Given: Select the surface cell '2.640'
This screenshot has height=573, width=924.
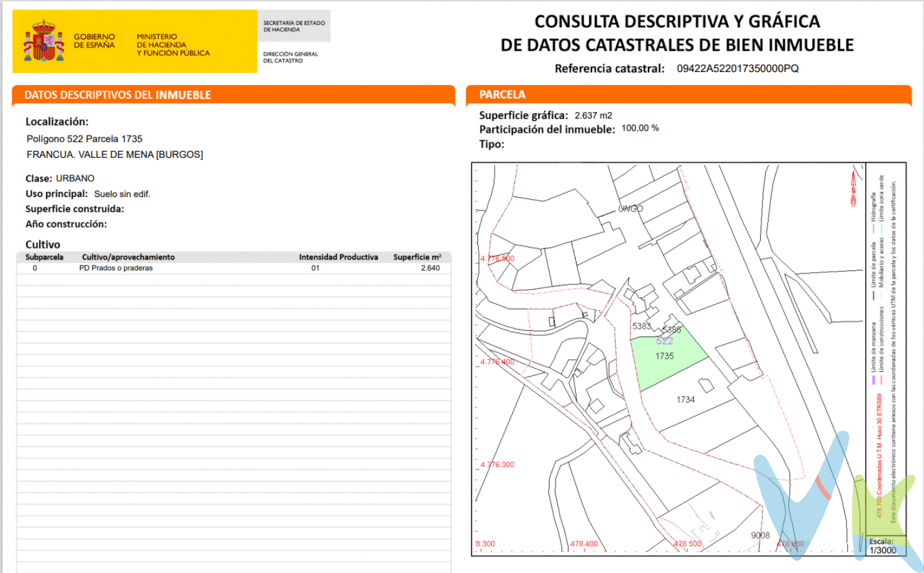Looking at the screenshot, I should 430,268.
